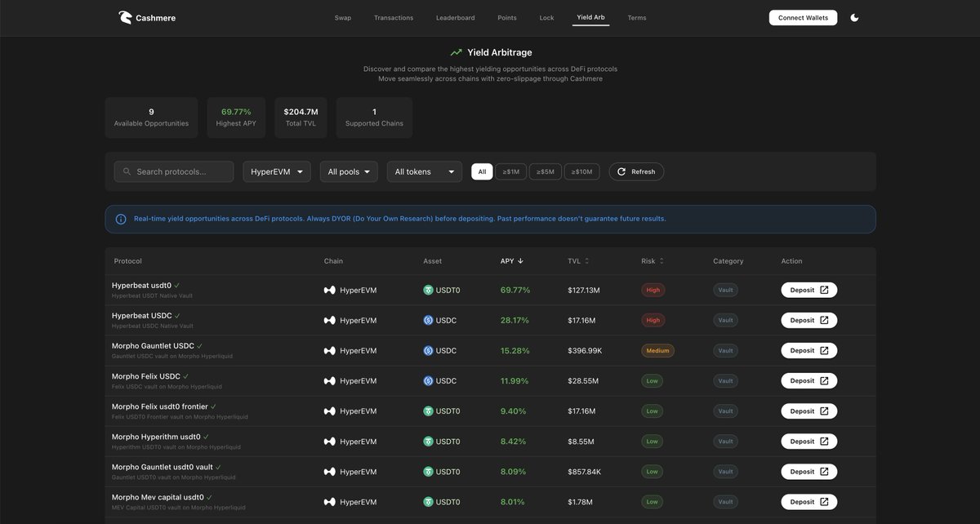Open the Terms page
The width and height of the screenshot is (980, 524).
637,18
